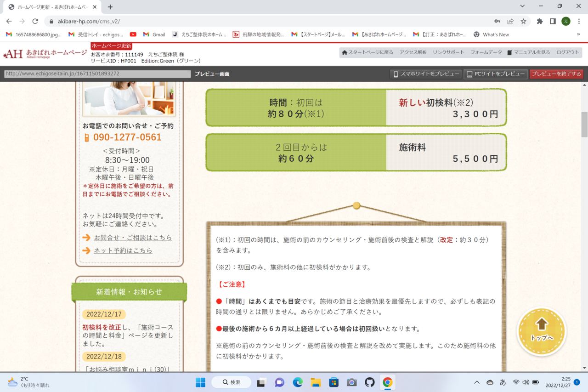Open マニュアルを見る menu item

click(529, 52)
